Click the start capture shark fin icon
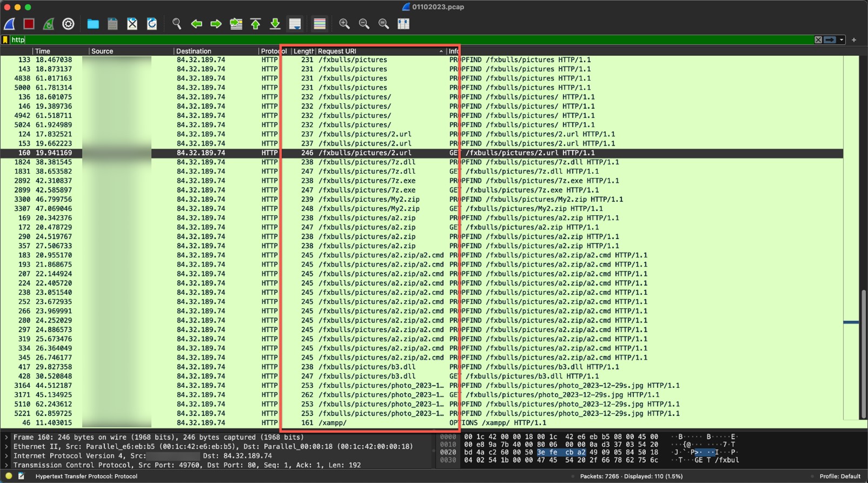 10,24
